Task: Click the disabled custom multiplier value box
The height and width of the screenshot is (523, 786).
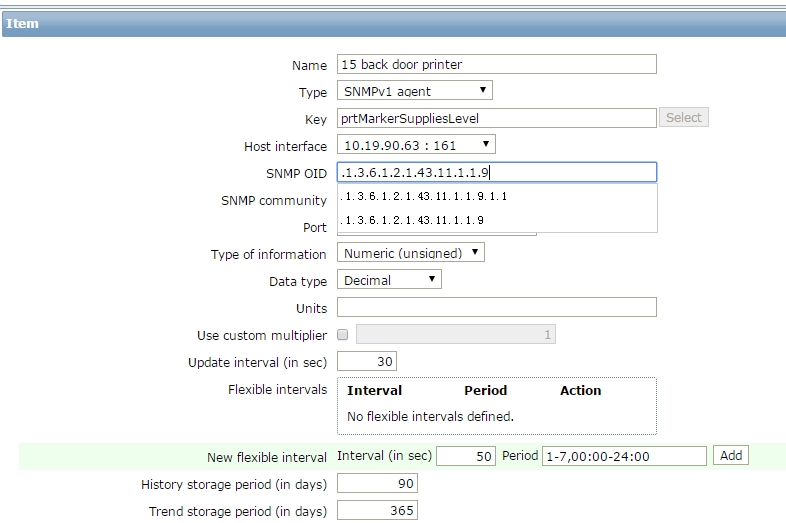Action: click(456, 334)
